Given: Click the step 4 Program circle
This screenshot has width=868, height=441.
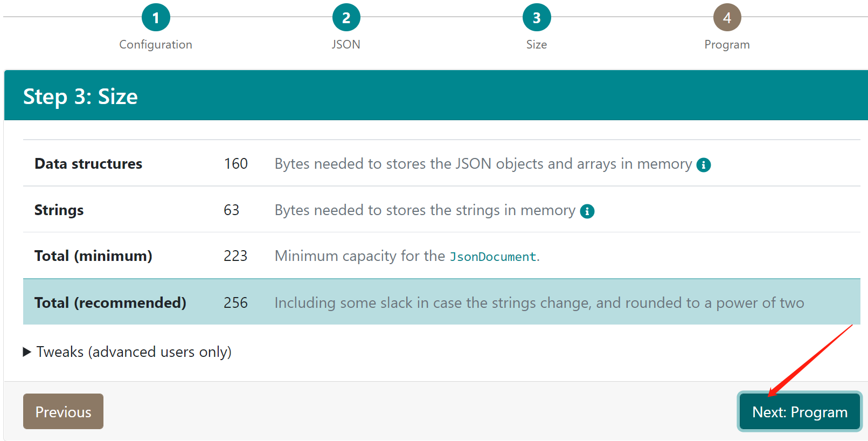Looking at the screenshot, I should (x=727, y=17).
